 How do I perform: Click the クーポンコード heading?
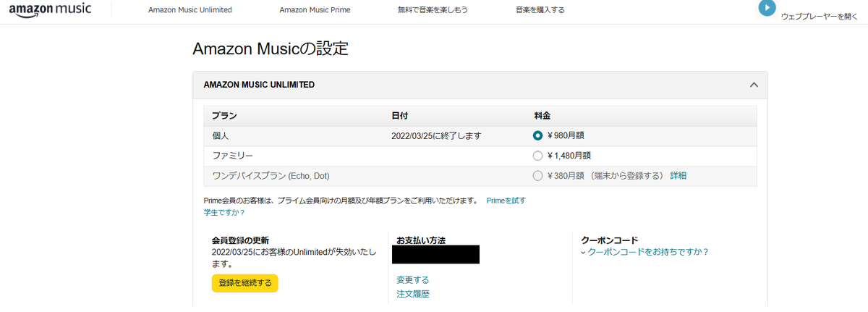[609, 240]
